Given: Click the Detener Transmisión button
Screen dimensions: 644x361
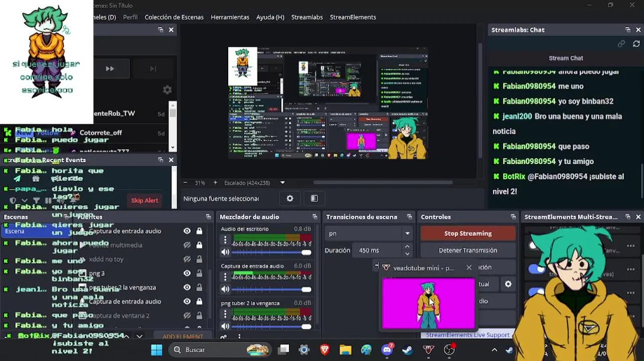Looking at the screenshot, I should pos(468,250).
